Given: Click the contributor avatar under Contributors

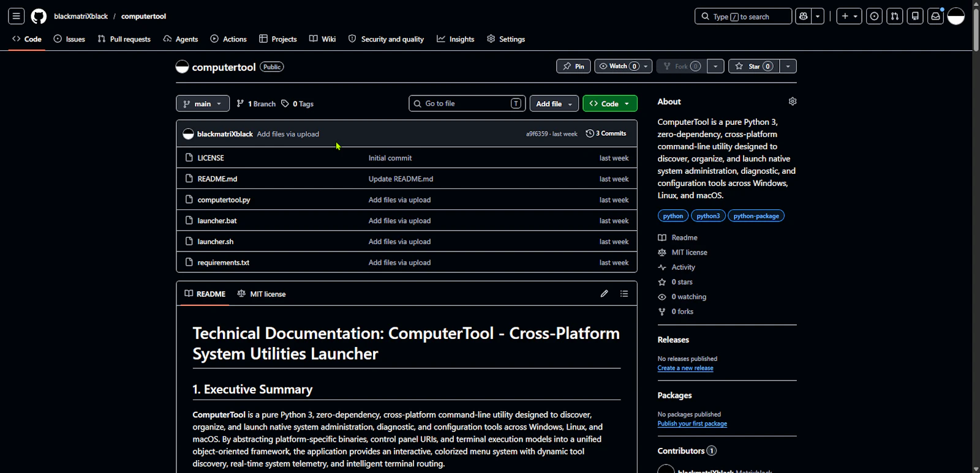Looking at the screenshot, I should pos(666,469).
